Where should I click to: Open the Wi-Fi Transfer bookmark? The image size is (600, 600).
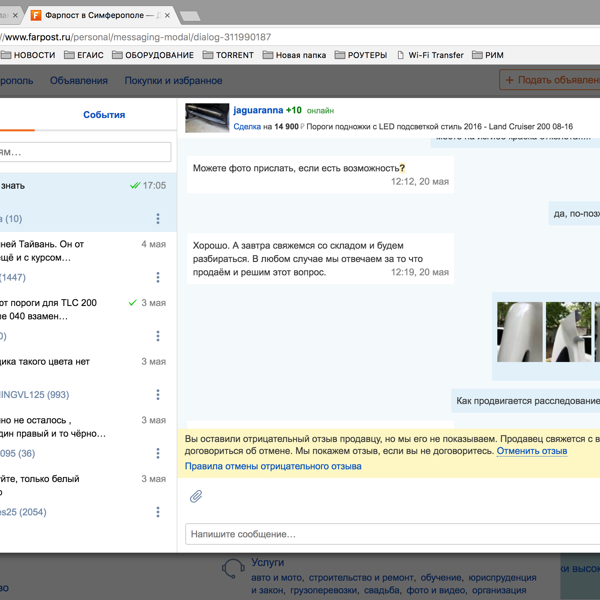(x=430, y=55)
